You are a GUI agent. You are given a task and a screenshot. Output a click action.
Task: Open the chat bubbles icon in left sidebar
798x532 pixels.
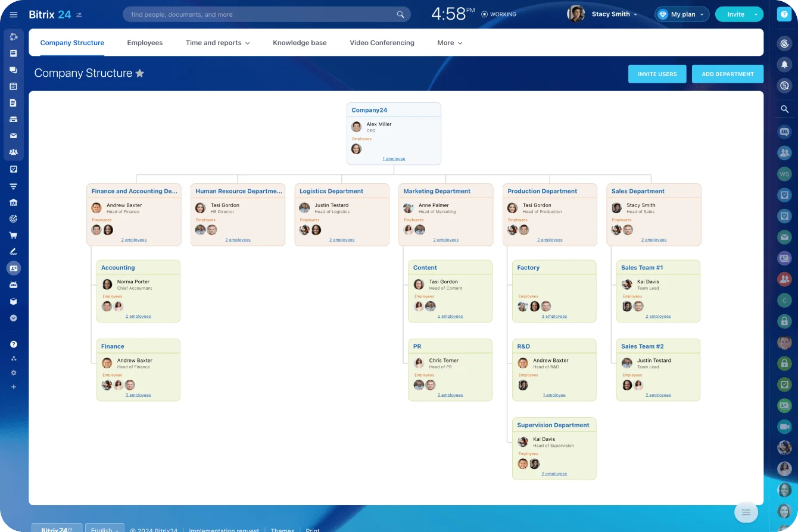point(14,70)
